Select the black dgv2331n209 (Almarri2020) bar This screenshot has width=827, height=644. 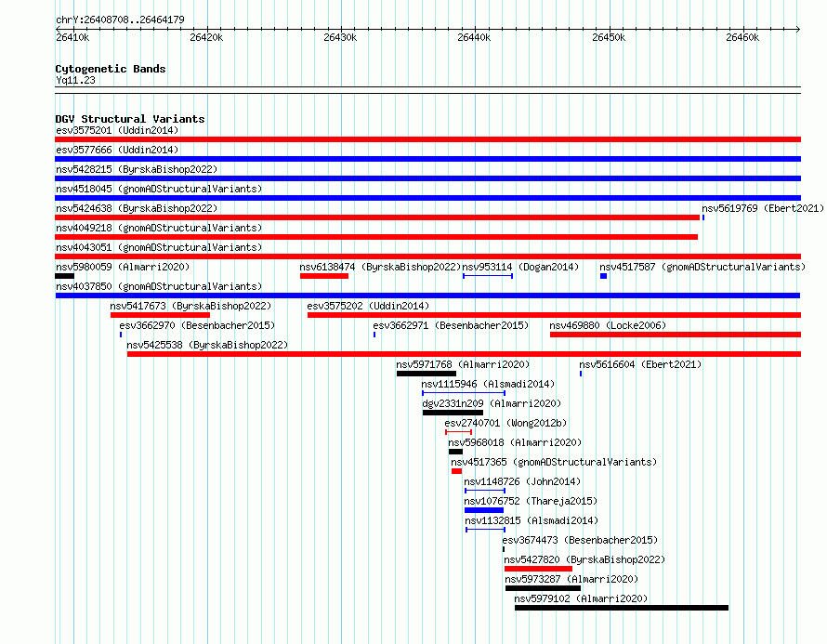point(453,413)
